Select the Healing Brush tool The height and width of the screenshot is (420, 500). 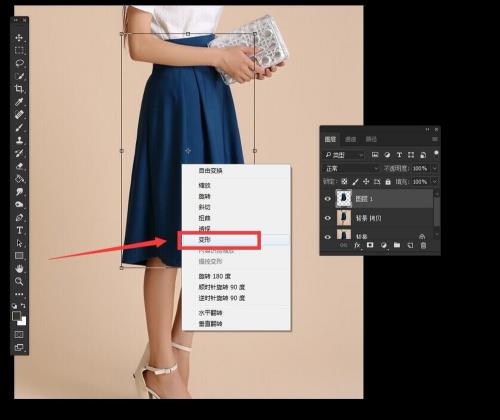(19, 114)
